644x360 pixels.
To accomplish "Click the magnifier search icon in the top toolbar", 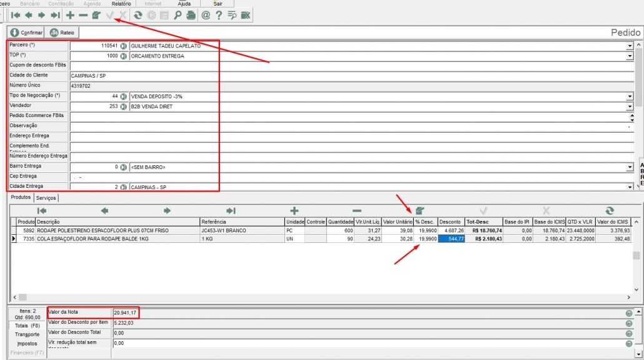I will 178,15.
